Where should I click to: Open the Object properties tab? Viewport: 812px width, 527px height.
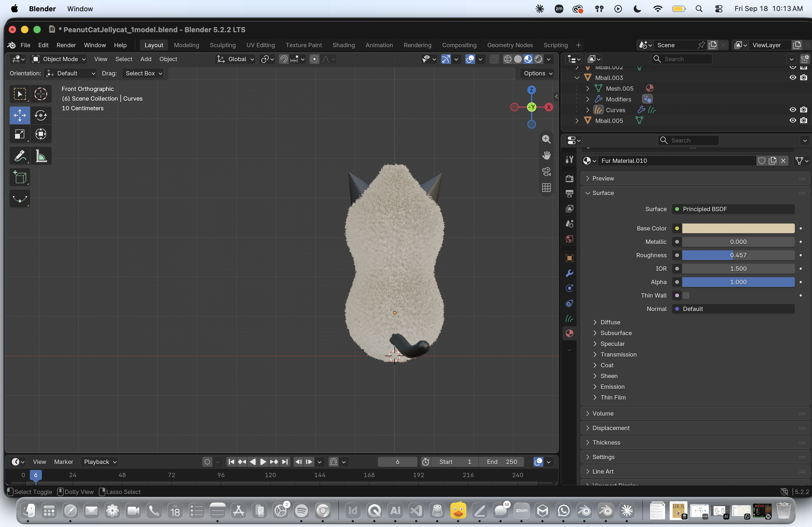pos(570,258)
